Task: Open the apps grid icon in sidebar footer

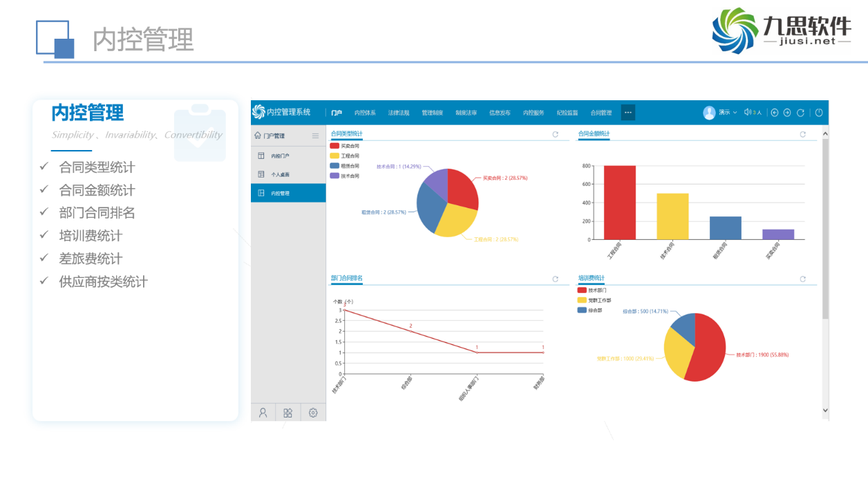Action: coord(288,413)
